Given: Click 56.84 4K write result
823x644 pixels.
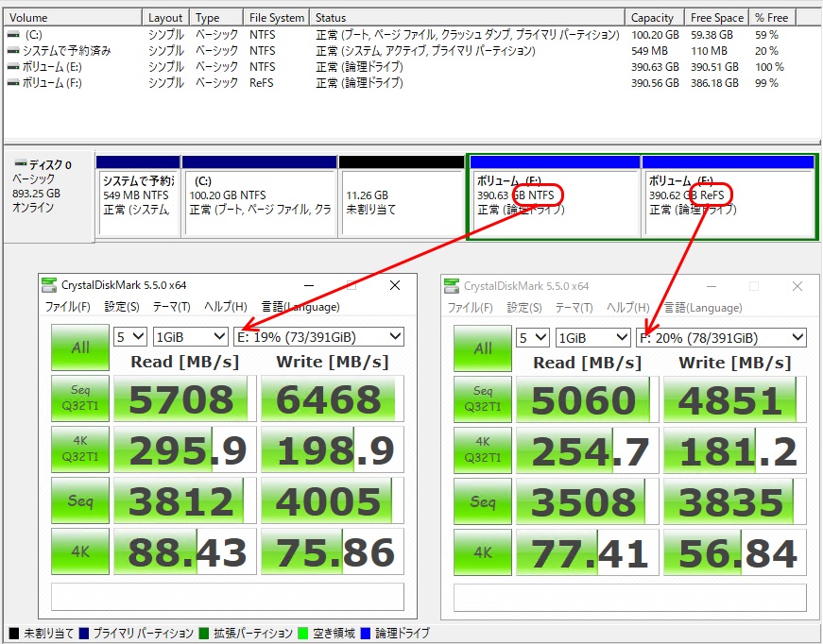Looking at the screenshot, I should pyautogui.click(x=735, y=552).
